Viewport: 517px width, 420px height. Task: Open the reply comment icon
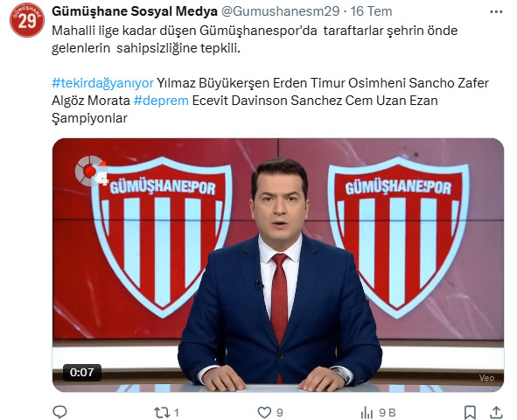point(59,412)
